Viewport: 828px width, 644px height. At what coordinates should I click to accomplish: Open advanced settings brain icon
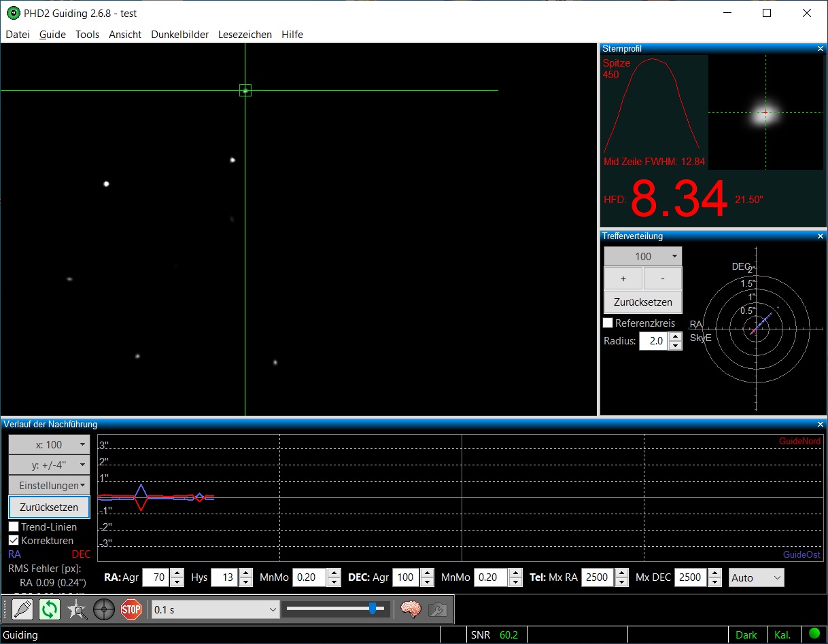click(410, 609)
